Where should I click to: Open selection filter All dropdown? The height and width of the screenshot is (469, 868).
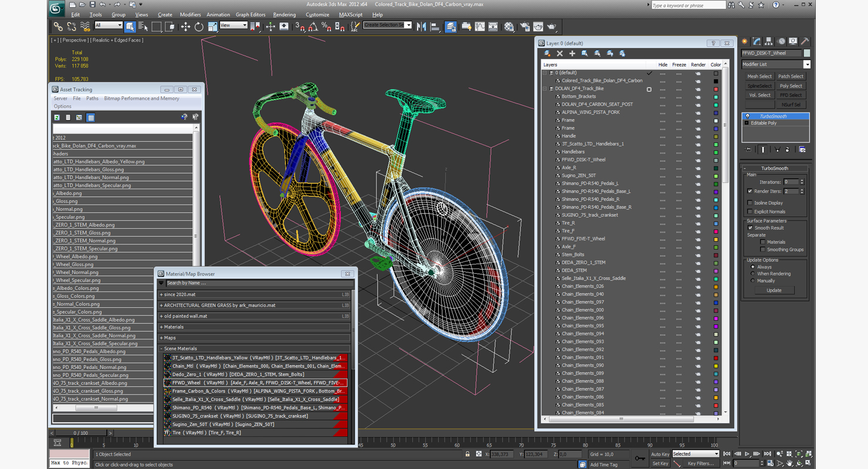coord(108,25)
